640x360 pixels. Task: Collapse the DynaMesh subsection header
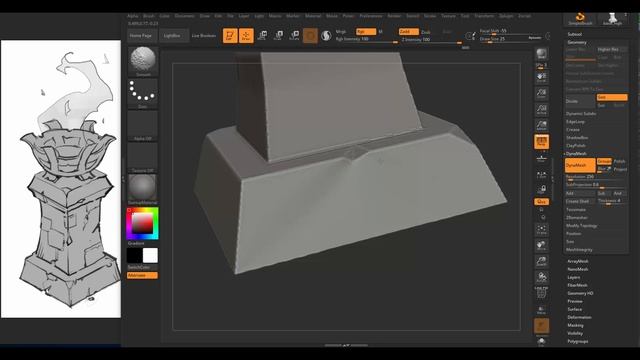click(576, 153)
